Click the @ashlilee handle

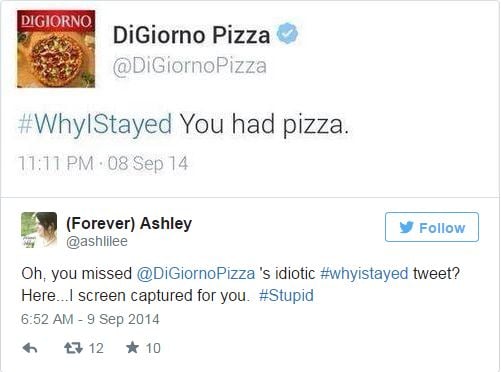(x=97, y=241)
